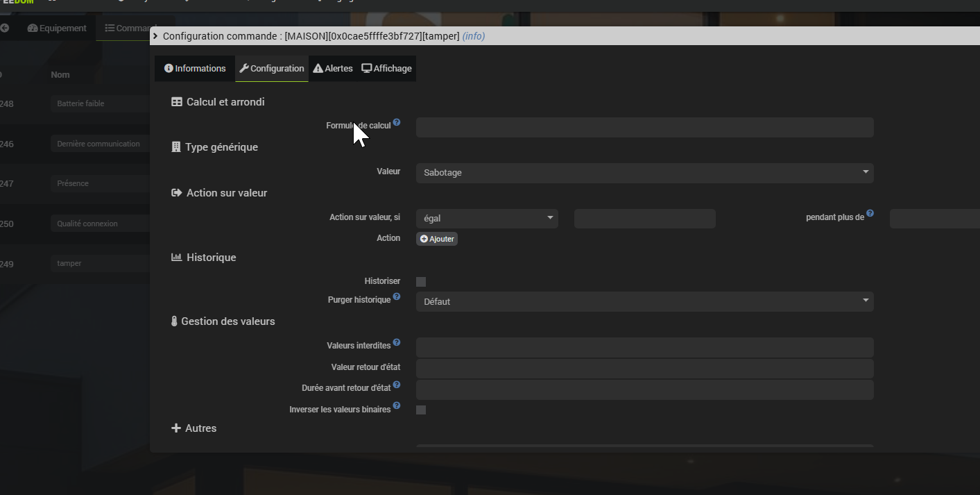This screenshot has height=495, width=980.
Task: Open the égal condition dropdown
Action: click(x=487, y=219)
